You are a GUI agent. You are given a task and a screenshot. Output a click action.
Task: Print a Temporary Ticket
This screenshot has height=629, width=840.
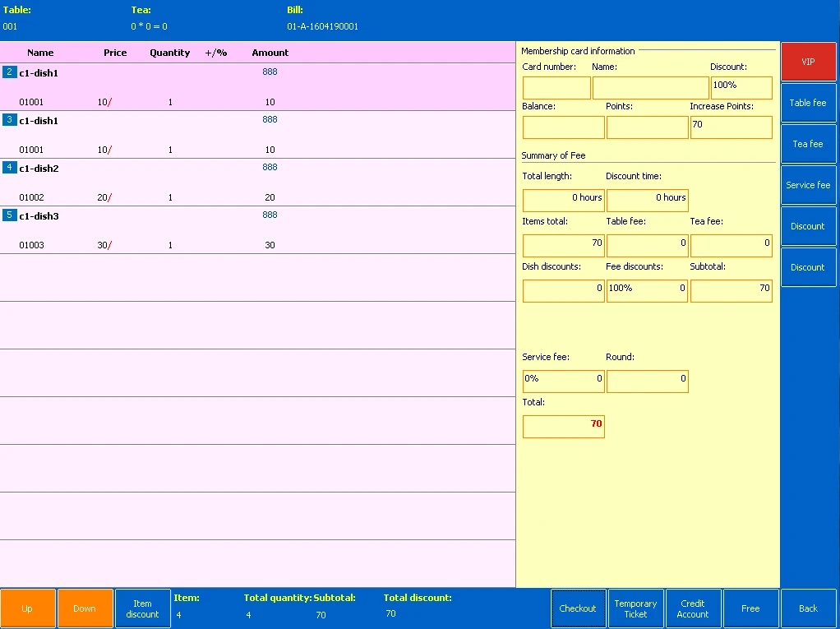[x=635, y=608]
